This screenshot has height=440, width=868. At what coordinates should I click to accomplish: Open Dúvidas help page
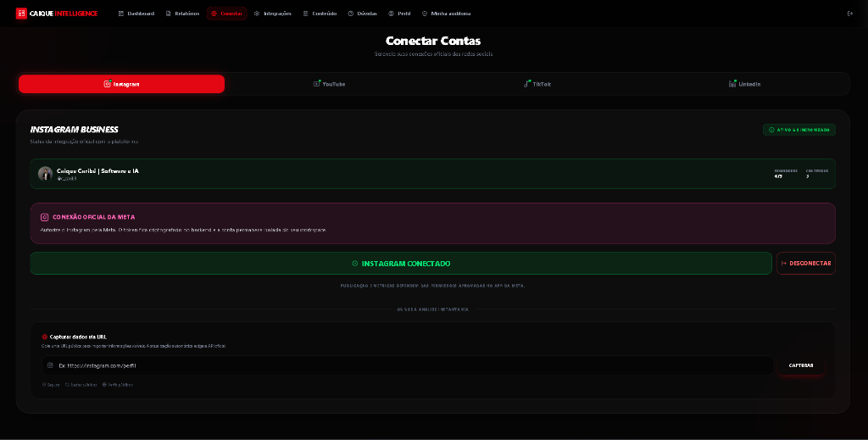pos(362,14)
